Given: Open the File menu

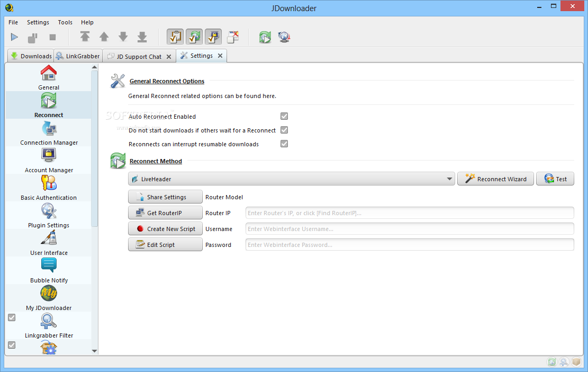Looking at the screenshot, I should pyautogui.click(x=13, y=22).
